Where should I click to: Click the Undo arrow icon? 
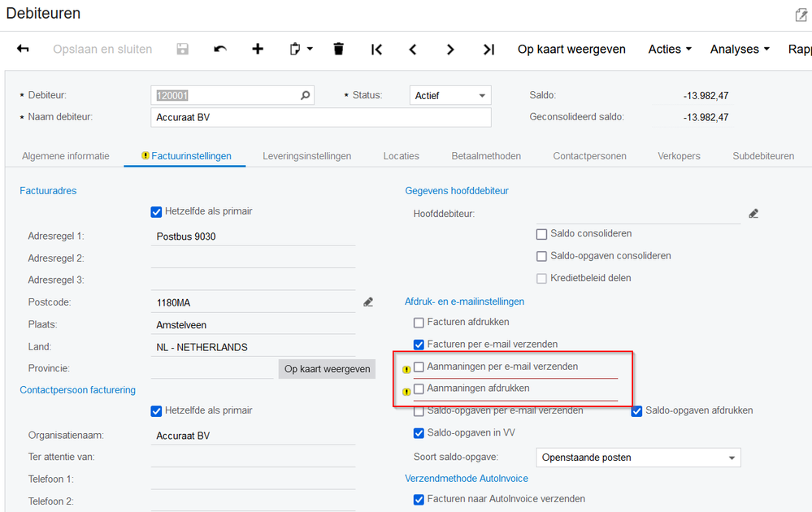[x=219, y=49]
